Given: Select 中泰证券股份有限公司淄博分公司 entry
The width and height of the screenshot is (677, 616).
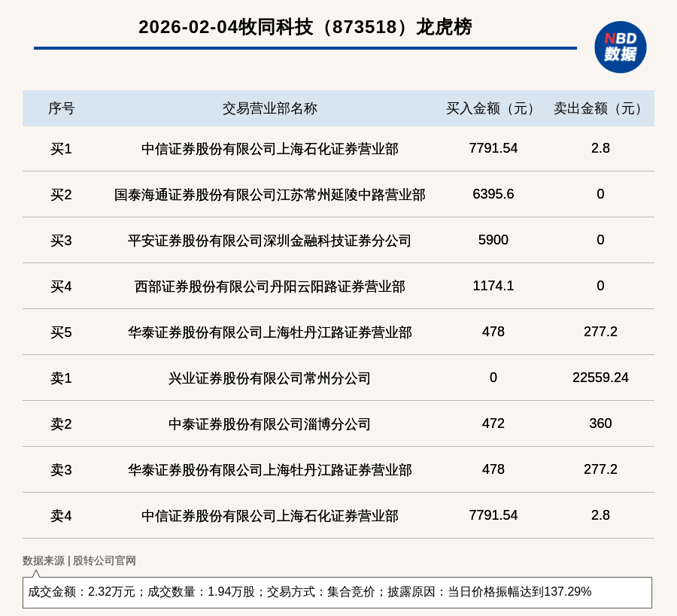Looking at the screenshot, I should [269, 424].
